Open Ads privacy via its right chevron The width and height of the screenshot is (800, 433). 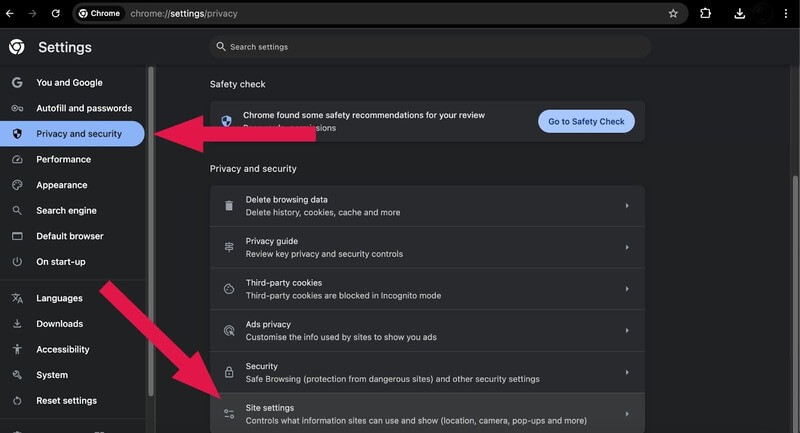tap(627, 330)
